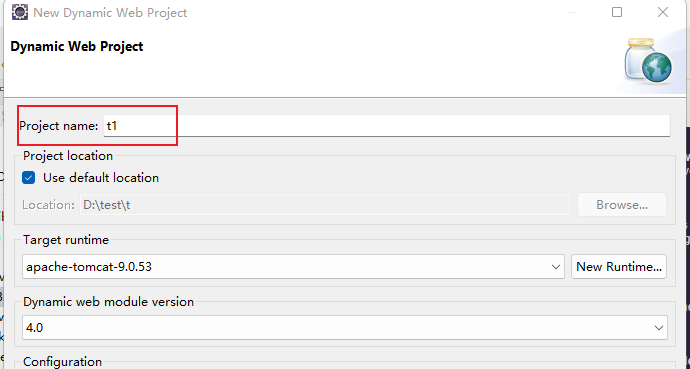Expand the Dynamic web module version dropdown
The image size is (690, 369).
345,328
